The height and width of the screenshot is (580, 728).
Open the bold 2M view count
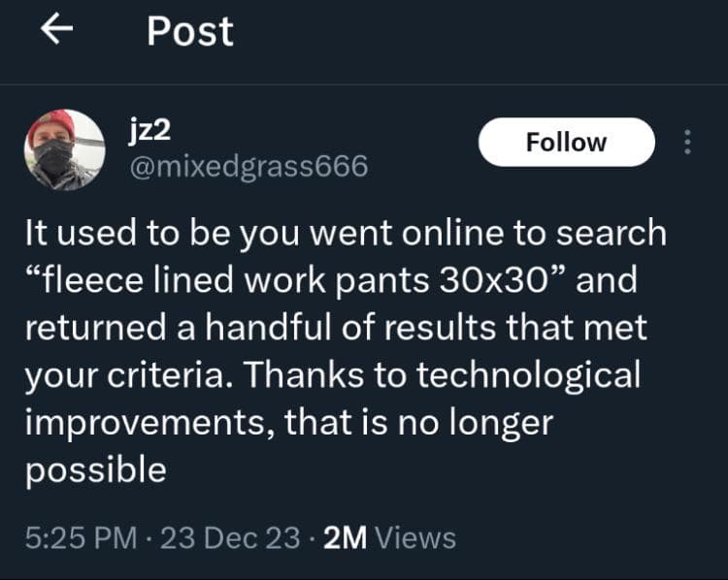coord(345,537)
